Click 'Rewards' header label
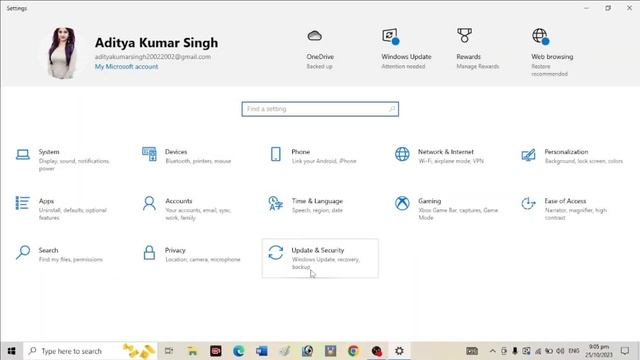 pyautogui.click(x=469, y=57)
